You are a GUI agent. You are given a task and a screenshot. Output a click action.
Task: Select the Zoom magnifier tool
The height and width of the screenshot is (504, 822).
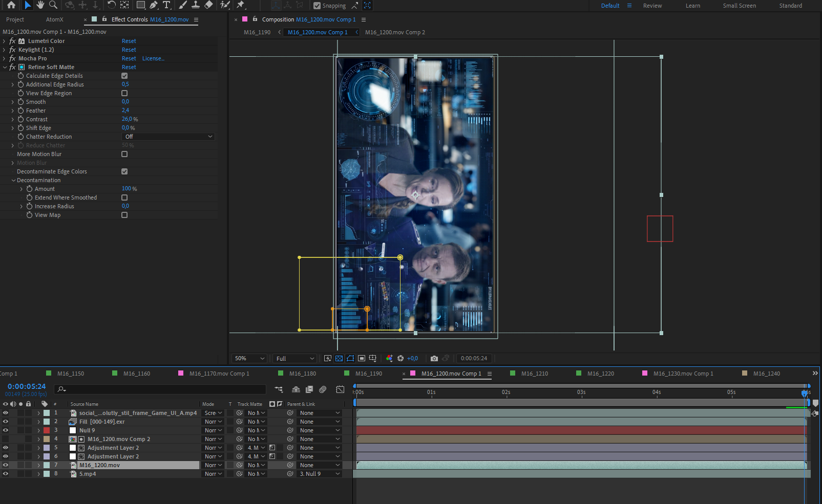click(53, 5)
